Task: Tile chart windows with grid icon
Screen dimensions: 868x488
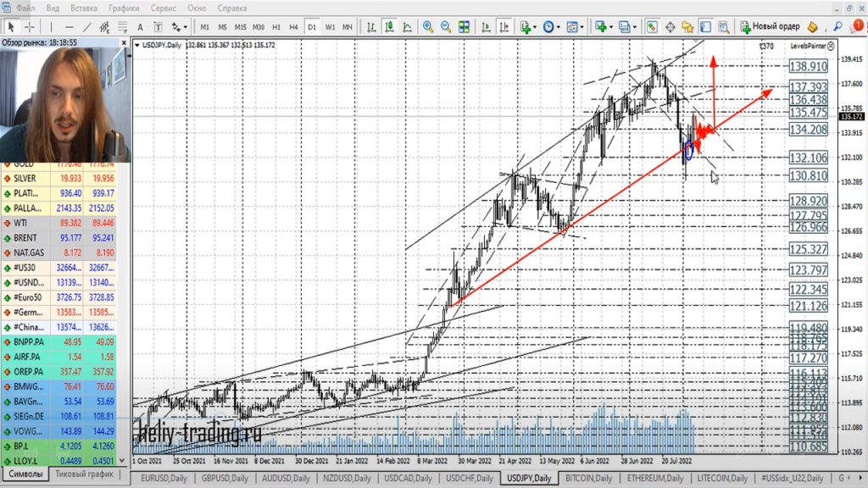Action: 465,26
